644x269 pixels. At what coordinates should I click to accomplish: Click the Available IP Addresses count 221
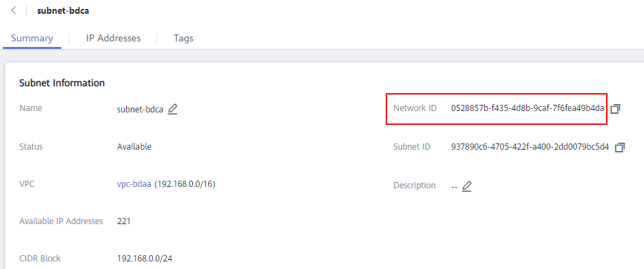(123, 221)
